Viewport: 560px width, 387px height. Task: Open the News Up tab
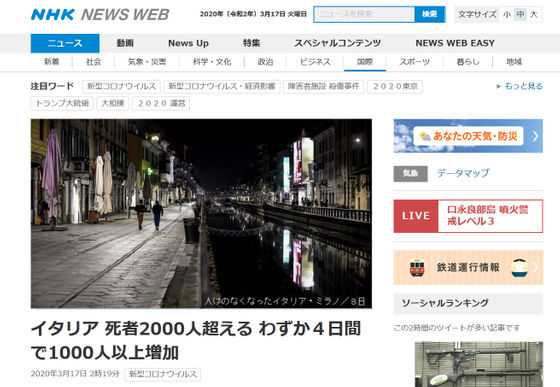[x=188, y=43]
